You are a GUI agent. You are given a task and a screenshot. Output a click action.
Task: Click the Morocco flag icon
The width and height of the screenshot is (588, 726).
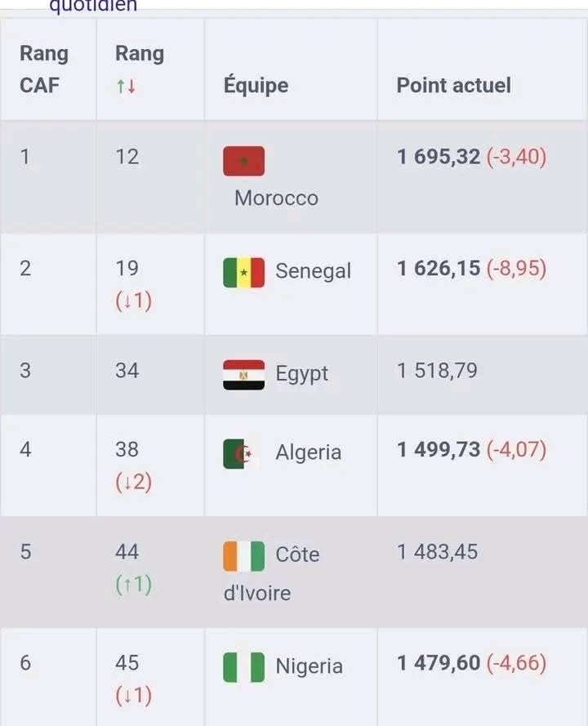[x=243, y=161]
